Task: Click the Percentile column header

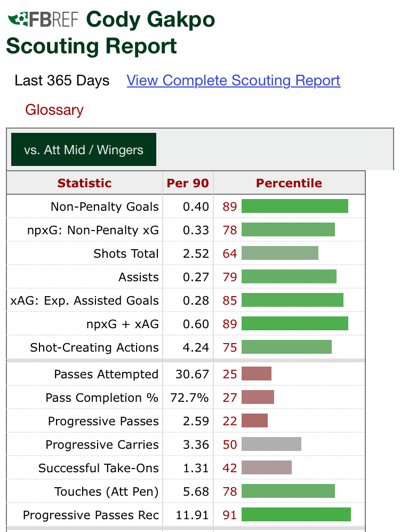Action: click(289, 183)
